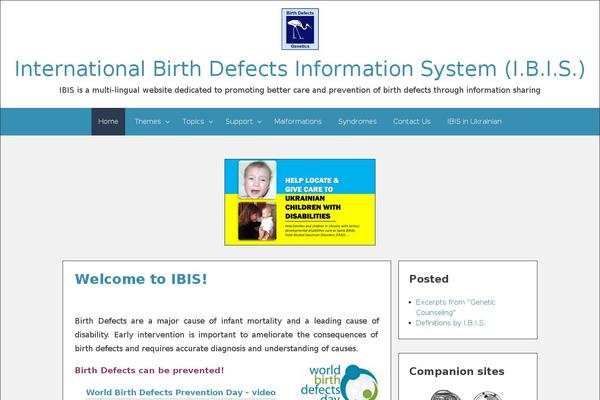Click the mother holding baby photo
This screenshot has height=400, width=600.
tap(257, 221)
